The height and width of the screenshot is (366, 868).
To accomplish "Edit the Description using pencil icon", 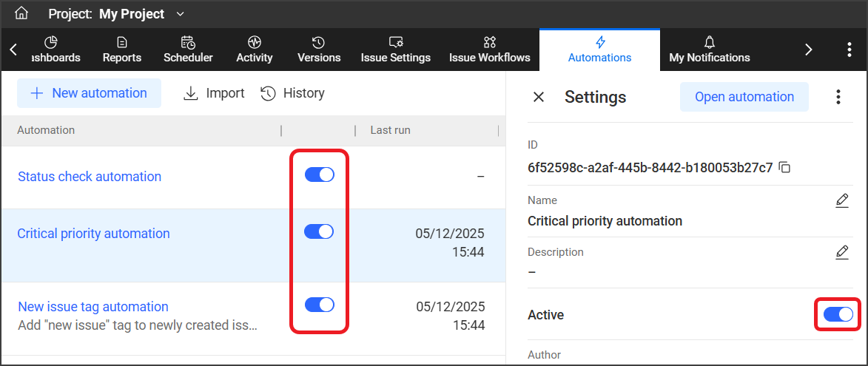I will click(x=841, y=252).
